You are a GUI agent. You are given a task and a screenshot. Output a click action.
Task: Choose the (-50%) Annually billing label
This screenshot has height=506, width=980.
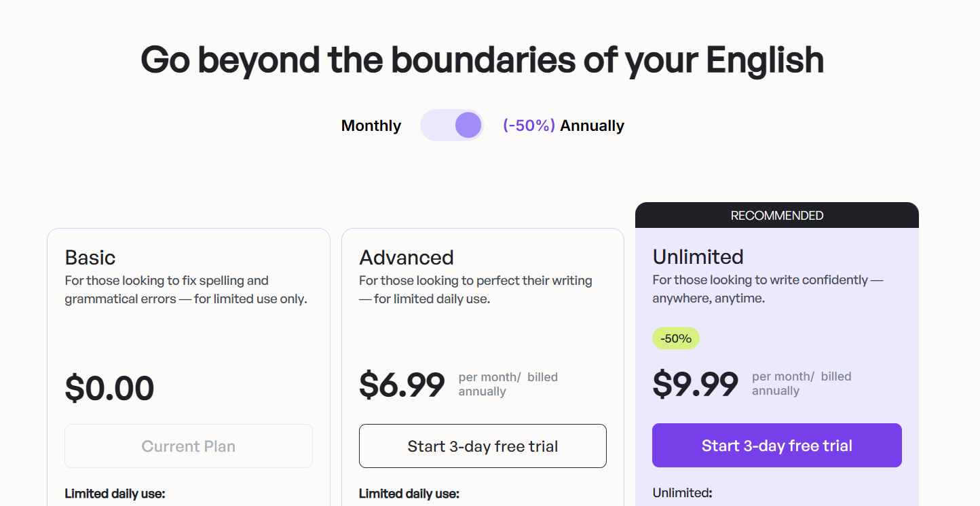pos(563,126)
